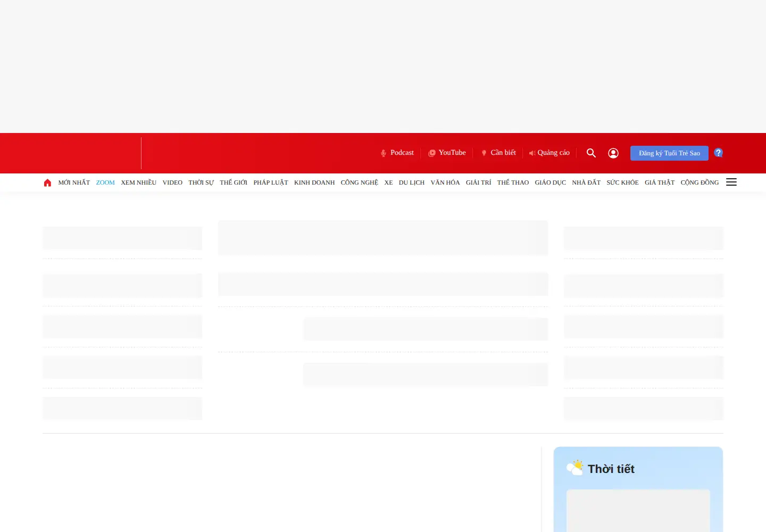766x532 pixels.
Task: Open the GIÁO DỤC section
Action: point(551,182)
